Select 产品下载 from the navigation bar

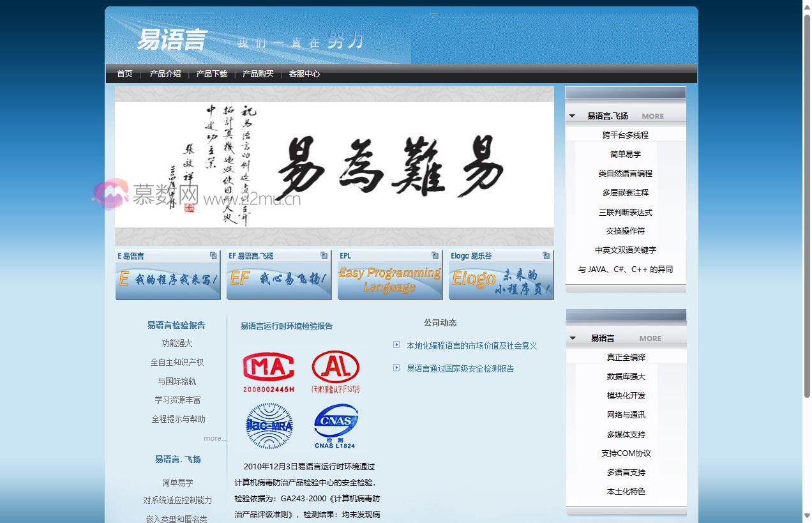[211, 73]
